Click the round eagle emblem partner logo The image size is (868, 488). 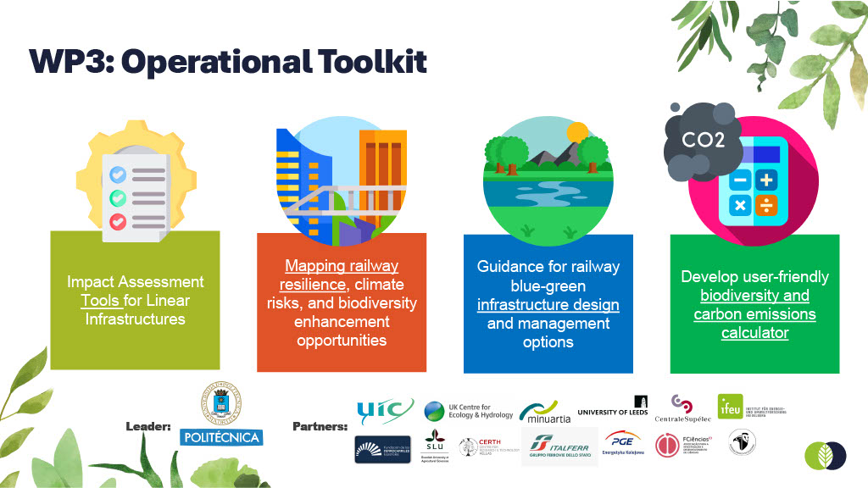click(x=742, y=442)
